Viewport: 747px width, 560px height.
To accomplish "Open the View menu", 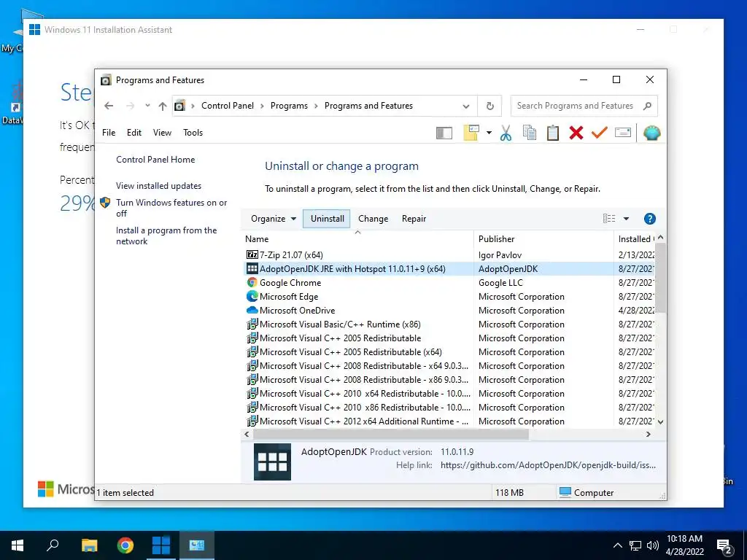I will [162, 133].
